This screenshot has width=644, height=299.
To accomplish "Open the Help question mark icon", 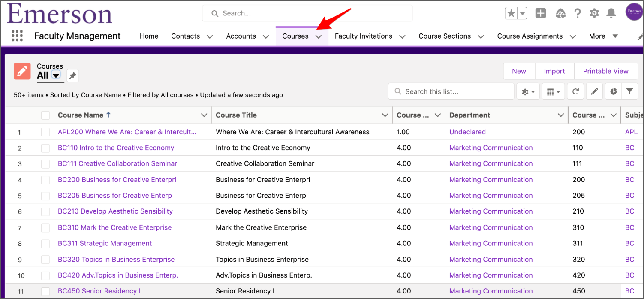I will (578, 13).
